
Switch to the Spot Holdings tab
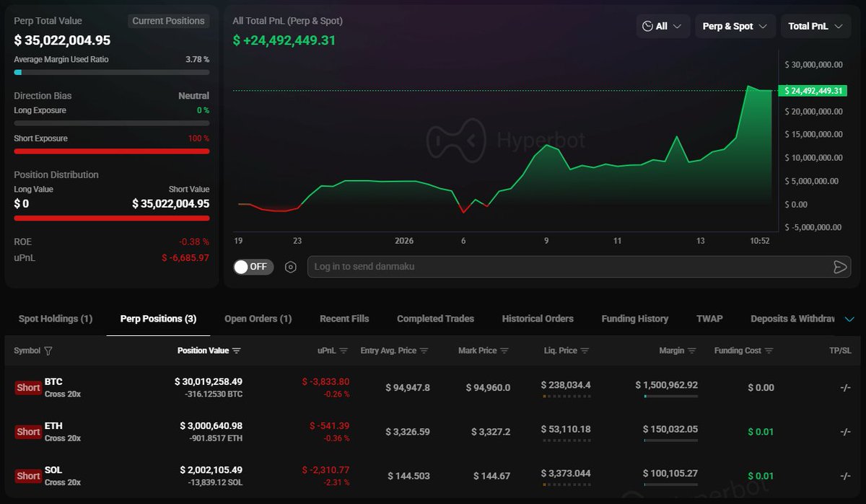tap(56, 319)
